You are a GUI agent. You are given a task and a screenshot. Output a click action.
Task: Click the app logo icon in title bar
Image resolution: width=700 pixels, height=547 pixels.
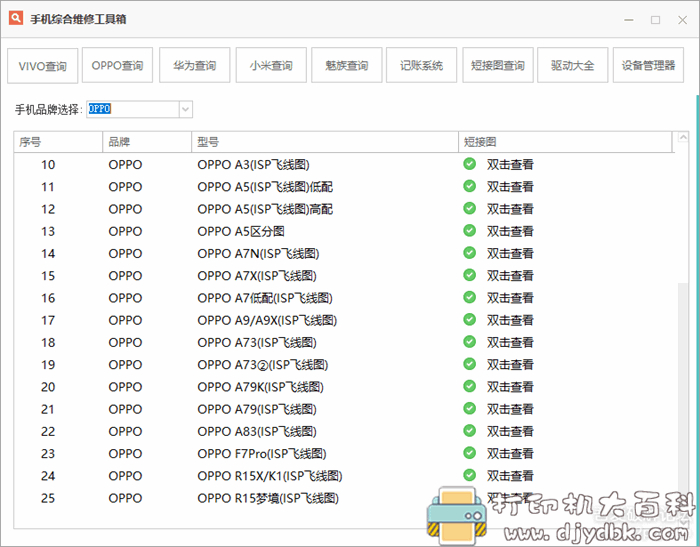click(x=16, y=18)
